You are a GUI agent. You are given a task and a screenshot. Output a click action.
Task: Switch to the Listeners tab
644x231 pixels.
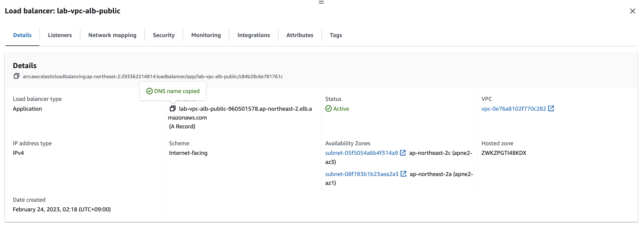(x=60, y=35)
